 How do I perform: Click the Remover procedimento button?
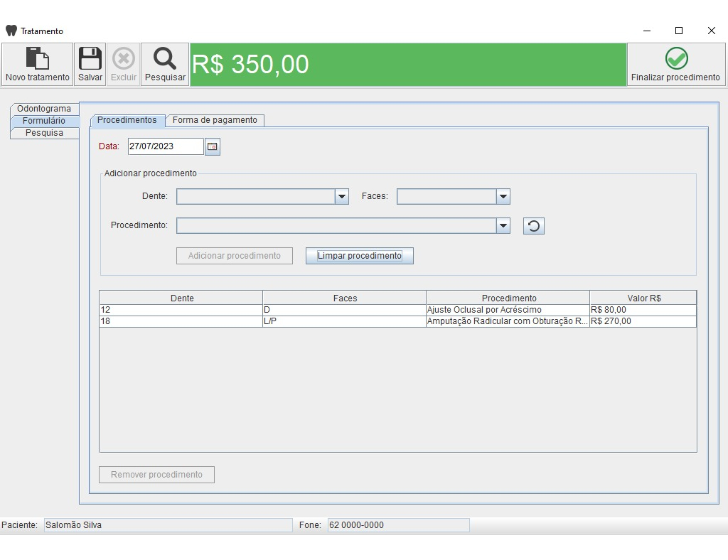(x=156, y=475)
